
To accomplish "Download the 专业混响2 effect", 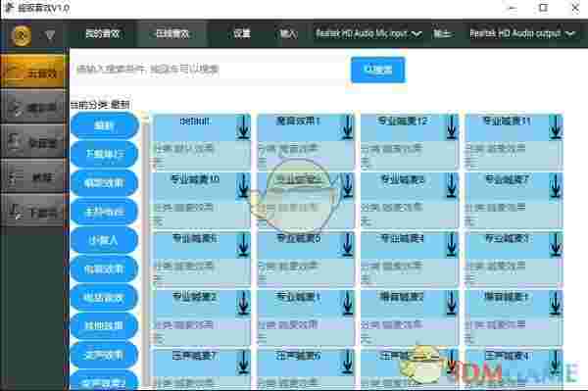I will pyautogui.click(x=243, y=303).
